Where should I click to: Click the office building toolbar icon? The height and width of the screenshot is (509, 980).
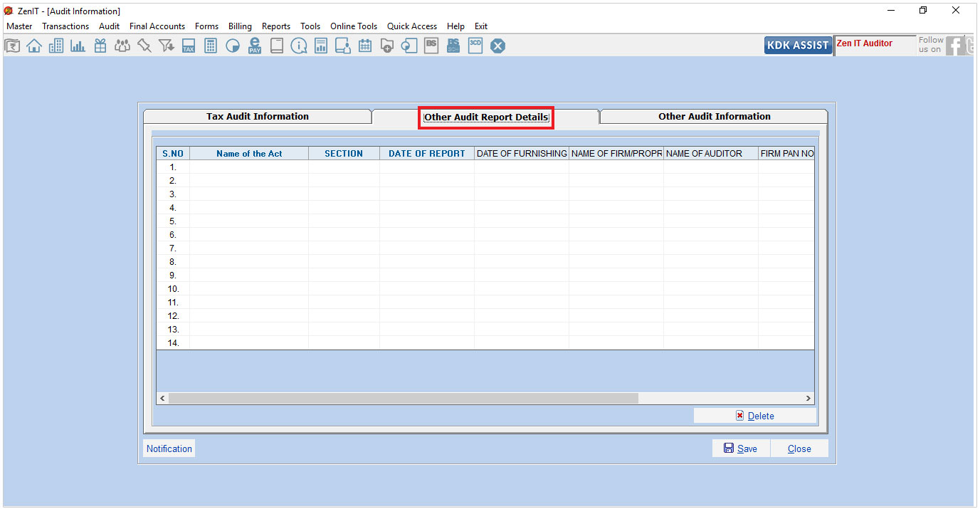click(x=56, y=46)
